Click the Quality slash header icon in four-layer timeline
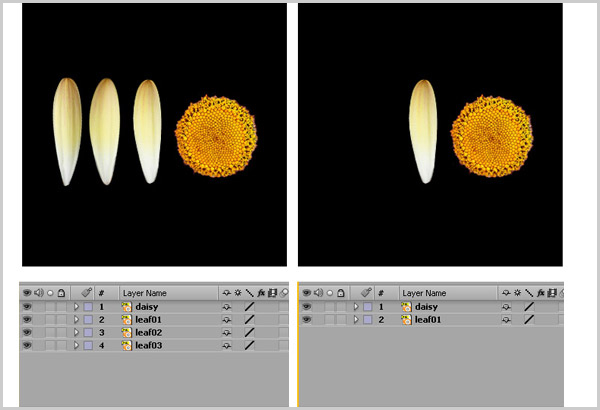 click(249, 293)
